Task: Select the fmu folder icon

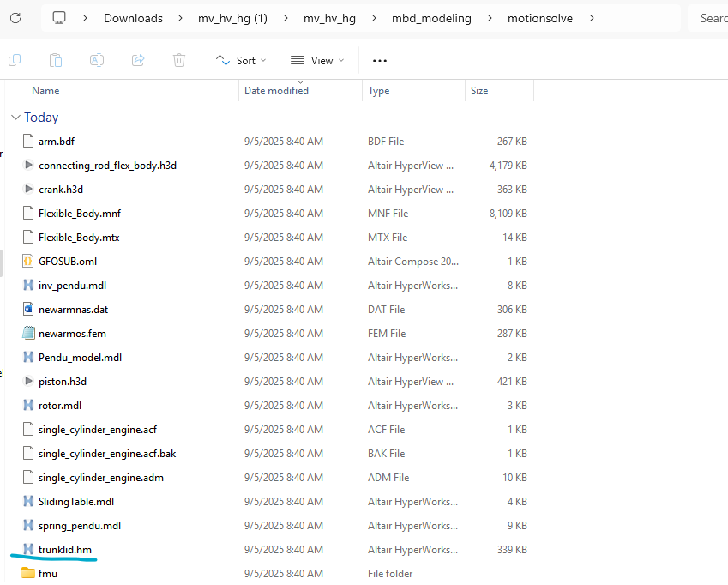Action: coord(28,573)
